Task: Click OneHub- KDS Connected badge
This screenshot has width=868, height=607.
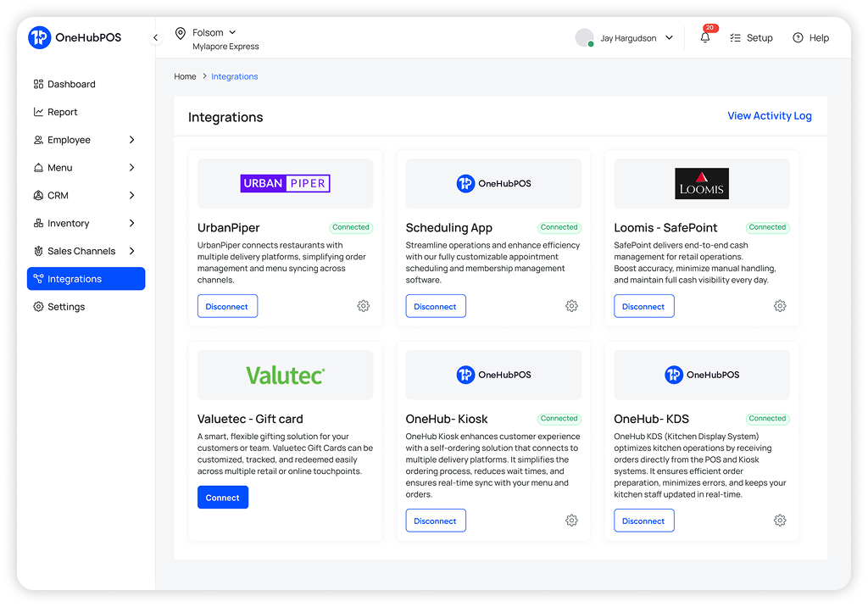Action: (x=767, y=419)
